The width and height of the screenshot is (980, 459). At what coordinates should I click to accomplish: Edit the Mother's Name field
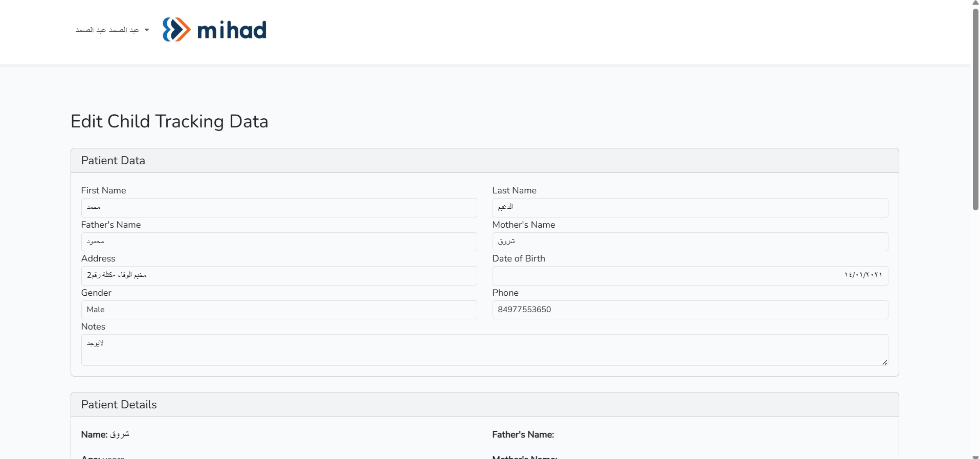coord(690,242)
